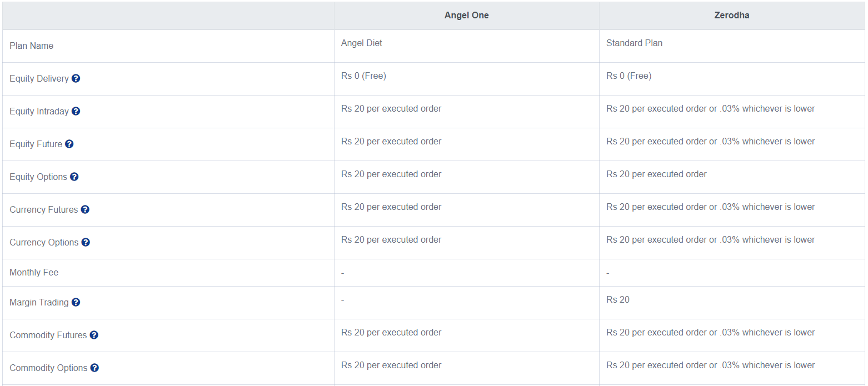
Task: Select the Angel Diet plan cell
Action: pyautogui.click(x=361, y=43)
